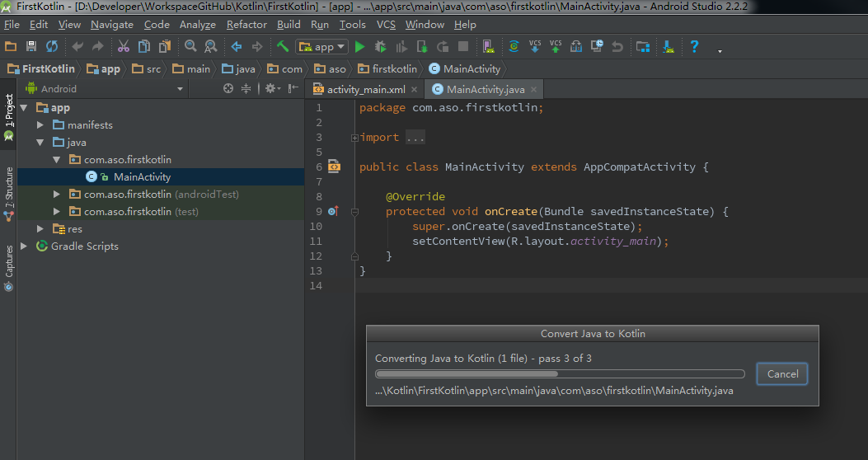
Task: Click the Replace magnifier icon
Action: 210,46
